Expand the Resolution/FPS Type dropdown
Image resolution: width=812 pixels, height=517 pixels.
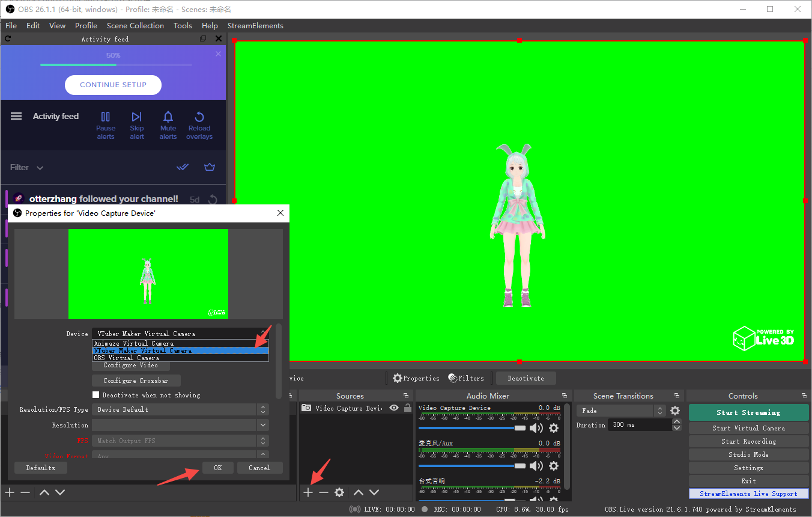click(x=180, y=409)
